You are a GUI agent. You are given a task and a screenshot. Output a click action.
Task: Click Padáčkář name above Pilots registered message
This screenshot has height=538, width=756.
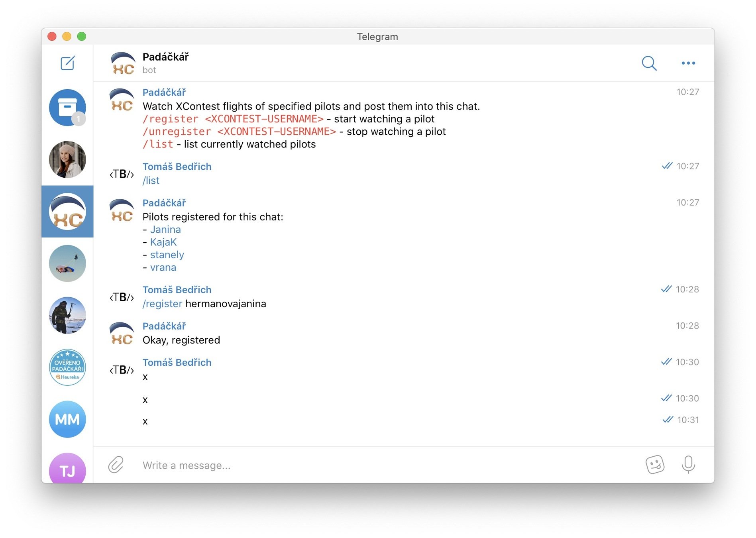coord(164,203)
